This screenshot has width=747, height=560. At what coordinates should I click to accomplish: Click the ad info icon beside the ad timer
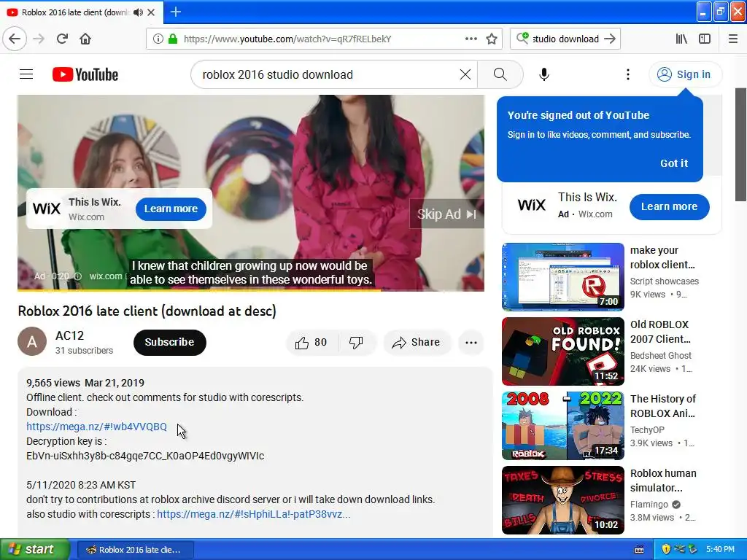tap(77, 276)
